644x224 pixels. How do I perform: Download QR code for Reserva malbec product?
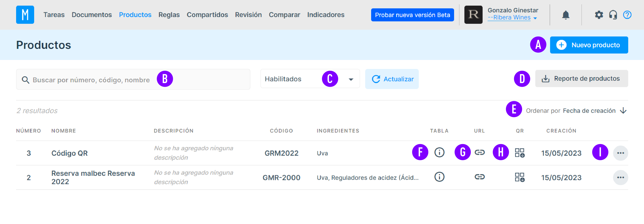(519, 177)
